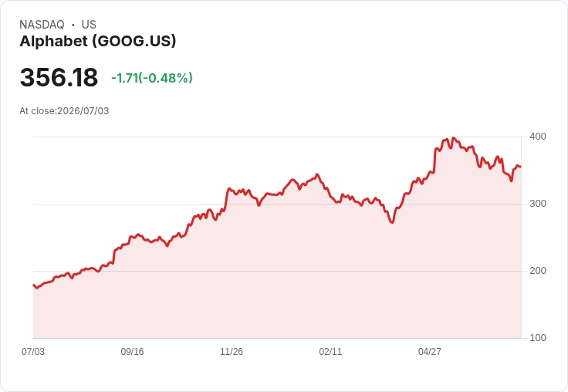
Task: Click the dot separator between NASDAQ and US
Action: point(73,25)
